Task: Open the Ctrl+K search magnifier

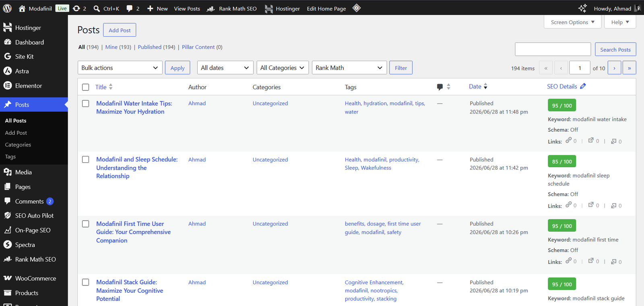Action: [x=97, y=8]
